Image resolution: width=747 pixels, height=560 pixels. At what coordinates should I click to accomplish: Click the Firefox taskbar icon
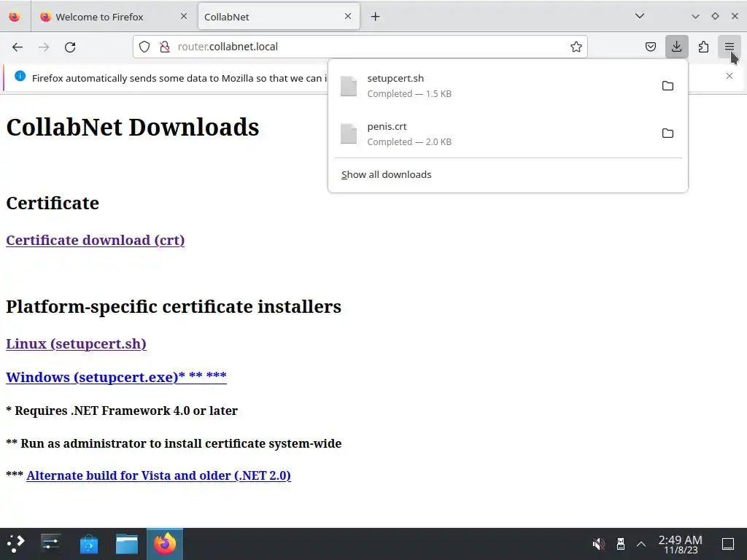coord(165,543)
